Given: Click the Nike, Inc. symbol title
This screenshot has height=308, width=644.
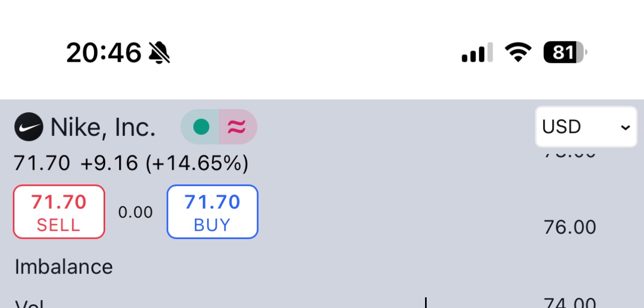Looking at the screenshot, I should (103, 127).
